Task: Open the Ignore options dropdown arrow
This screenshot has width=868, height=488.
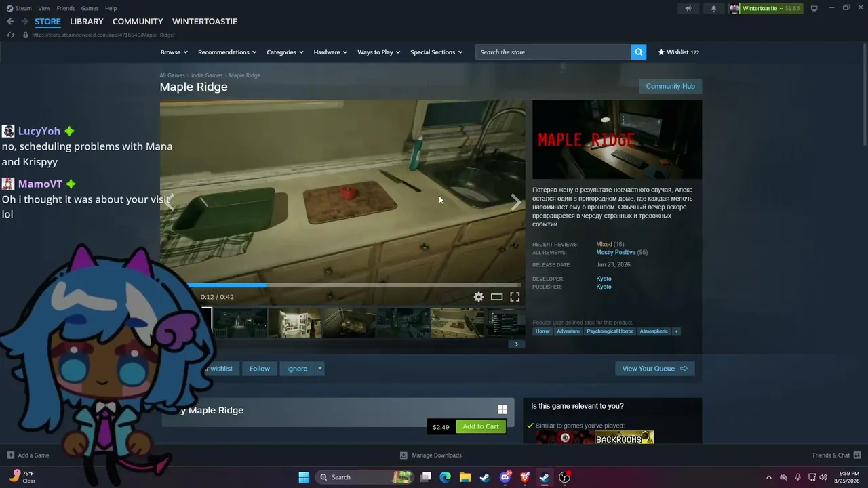Action: pyautogui.click(x=320, y=369)
